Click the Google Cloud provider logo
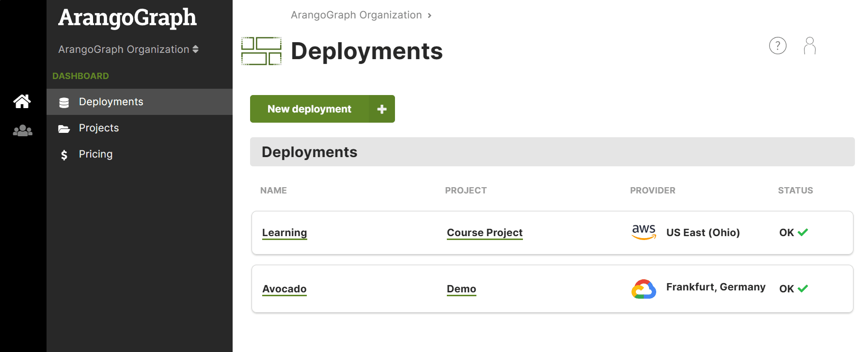The height and width of the screenshot is (352, 868). (x=644, y=289)
